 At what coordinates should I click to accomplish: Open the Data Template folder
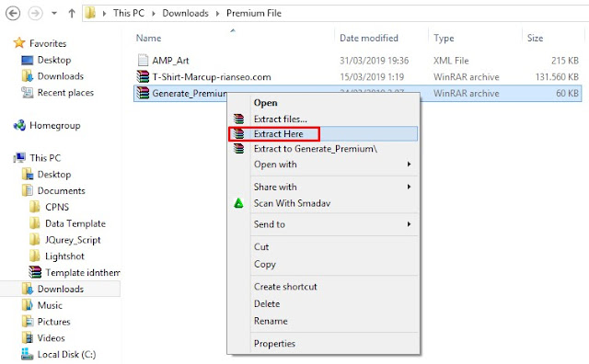[75, 223]
